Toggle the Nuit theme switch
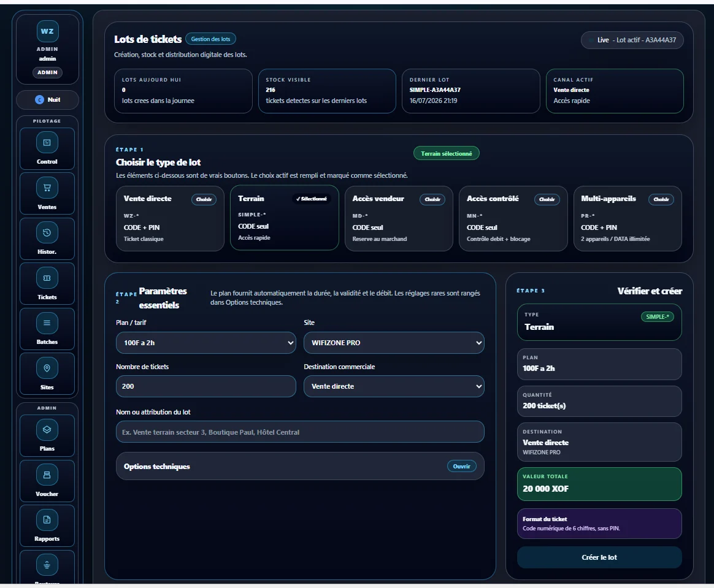The width and height of the screenshot is (714, 588). point(47,100)
